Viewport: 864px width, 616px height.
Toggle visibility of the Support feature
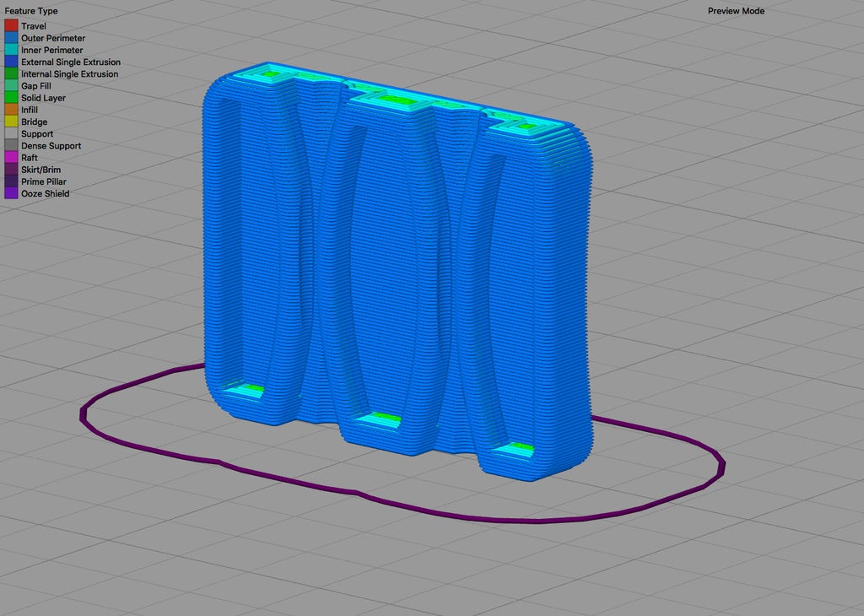pos(9,133)
